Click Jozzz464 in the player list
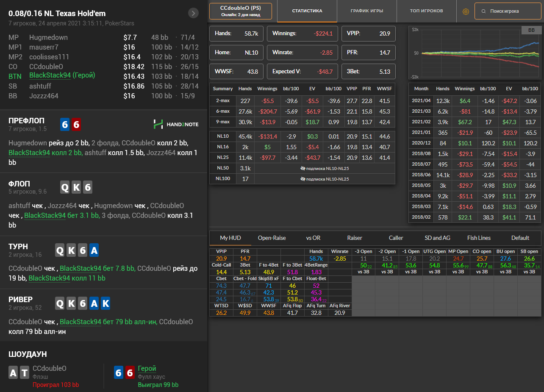The height and width of the screenshot is (392, 544). click(44, 96)
